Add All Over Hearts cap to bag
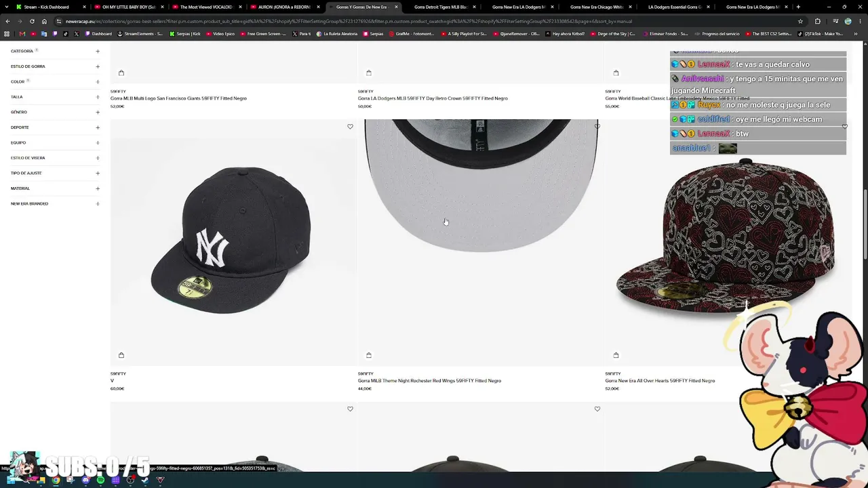 click(x=616, y=355)
